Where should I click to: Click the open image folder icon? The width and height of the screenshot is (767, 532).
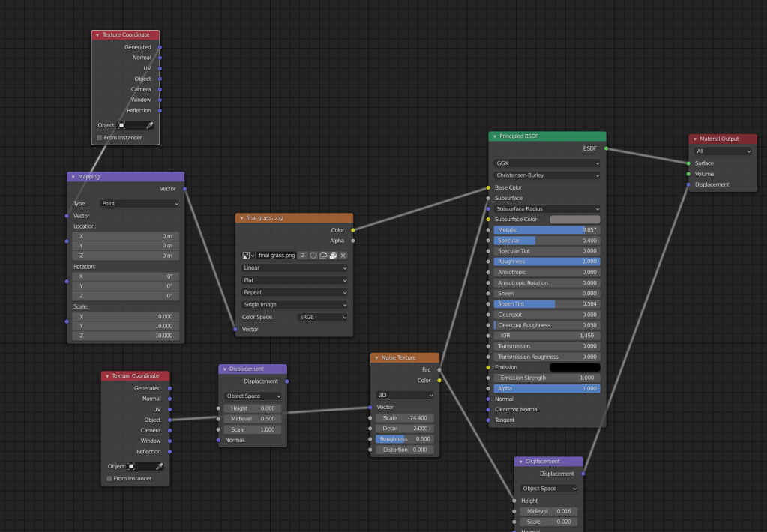333,256
